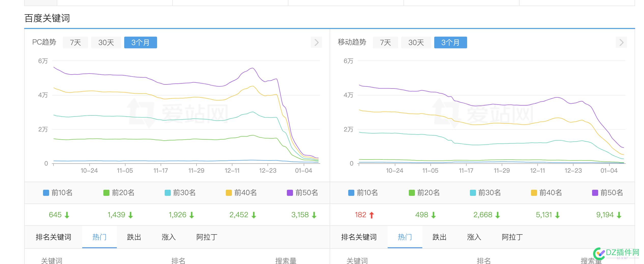Screen dimensions: 644x264
Task: Click down arrow next to 2,668
Action: (498, 215)
